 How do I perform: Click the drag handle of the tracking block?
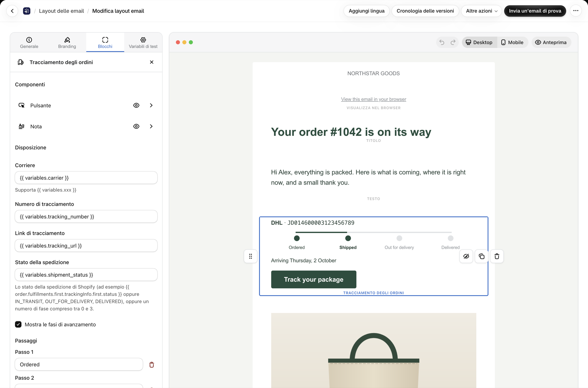pos(251,256)
